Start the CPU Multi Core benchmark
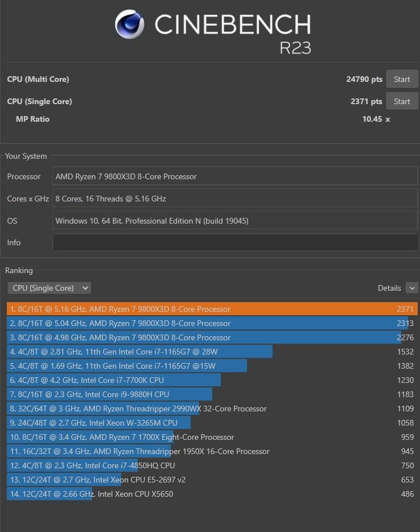This screenshot has width=420, height=532. coord(402,79)
